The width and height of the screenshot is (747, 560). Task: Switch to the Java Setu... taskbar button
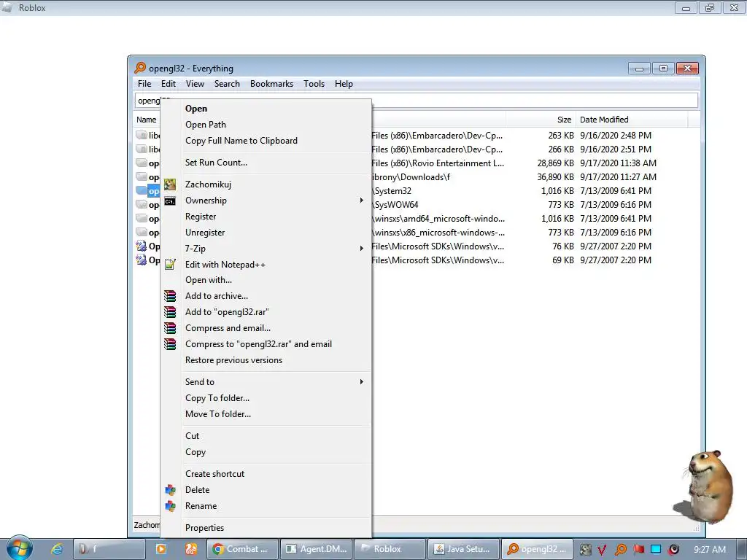click(463, 549)
